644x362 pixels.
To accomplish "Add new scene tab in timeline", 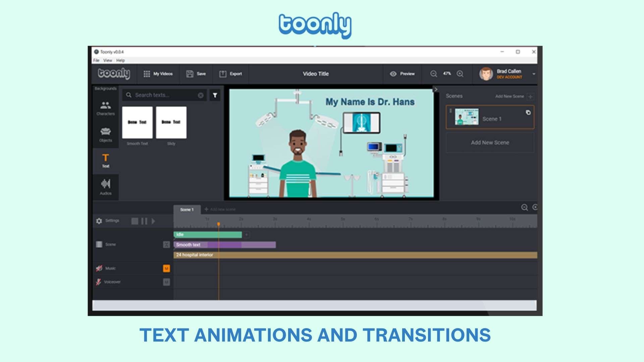I will pyautogui.click(x=220, y=209).
